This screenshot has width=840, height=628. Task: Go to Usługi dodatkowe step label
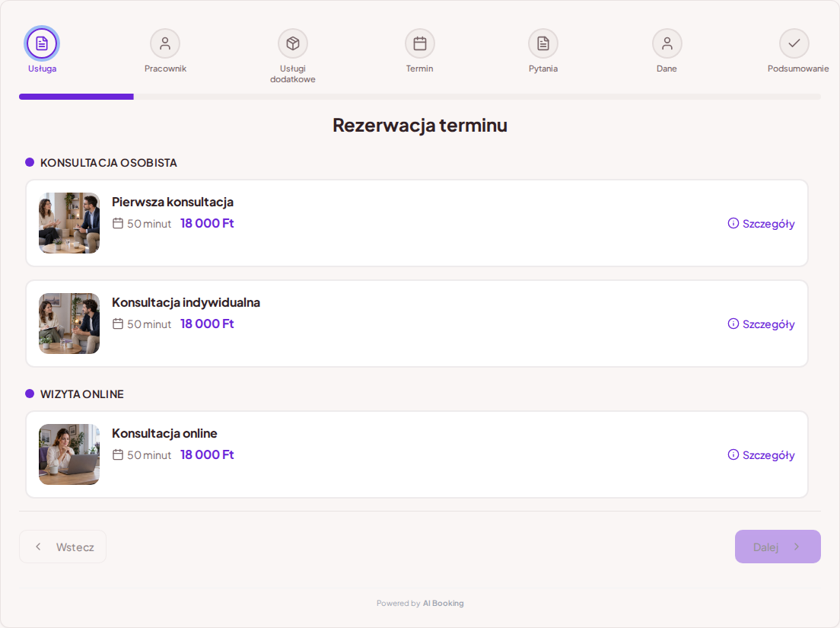[292, 74]
